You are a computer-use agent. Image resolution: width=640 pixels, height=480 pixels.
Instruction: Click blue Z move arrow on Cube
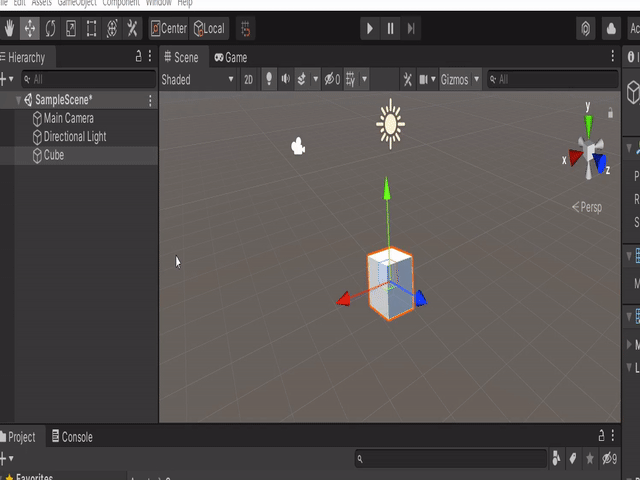[420, 298]
